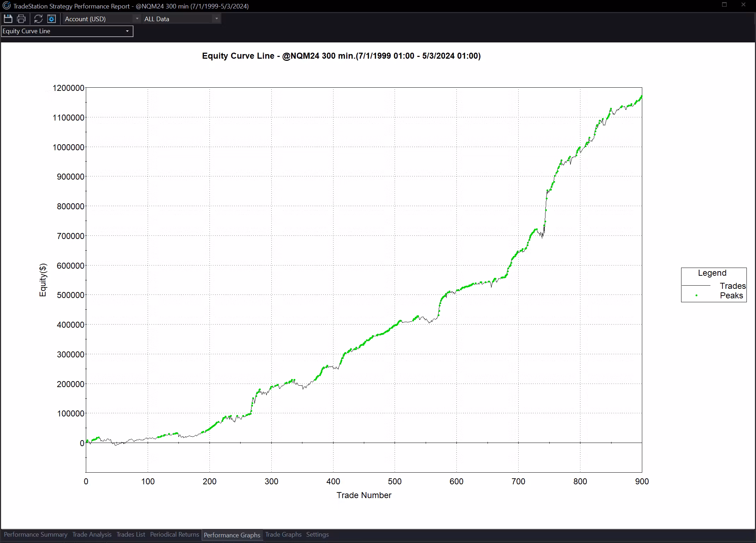Switch to the Performance Summary tab
This screenshot has width=756, height=543.
click(x=35, y=535)
